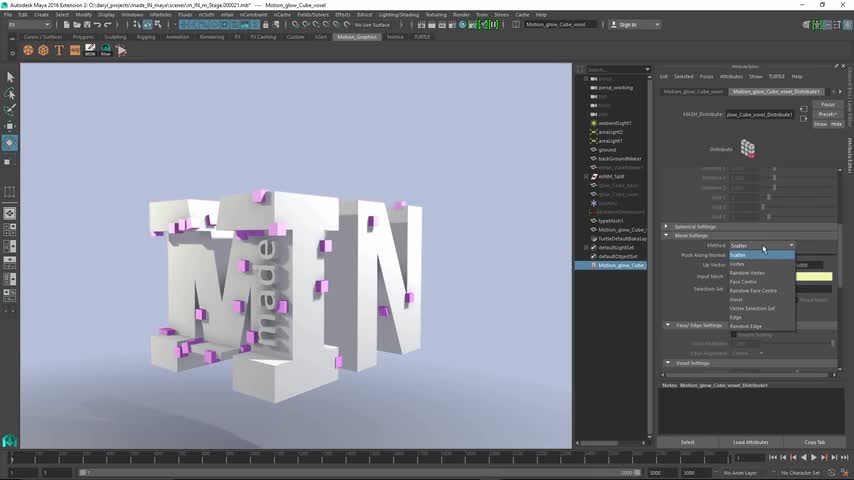Choose Random Edge from Method list
This screenshot has height=480, width=854.
[x=746, y=326]
